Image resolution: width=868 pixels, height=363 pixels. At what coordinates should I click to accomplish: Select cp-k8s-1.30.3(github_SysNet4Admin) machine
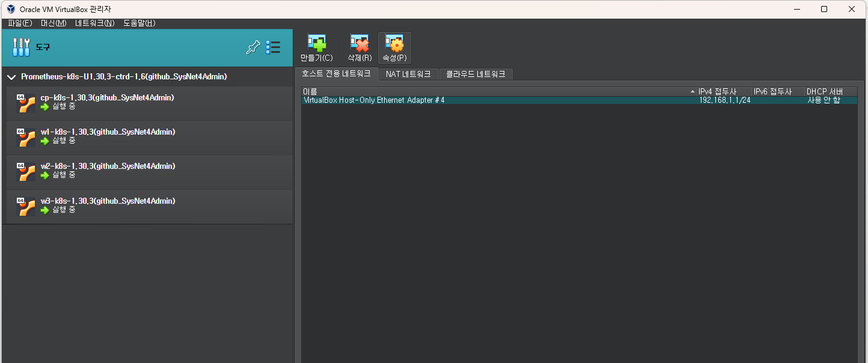pyautogui.click(x=108, y=97)
